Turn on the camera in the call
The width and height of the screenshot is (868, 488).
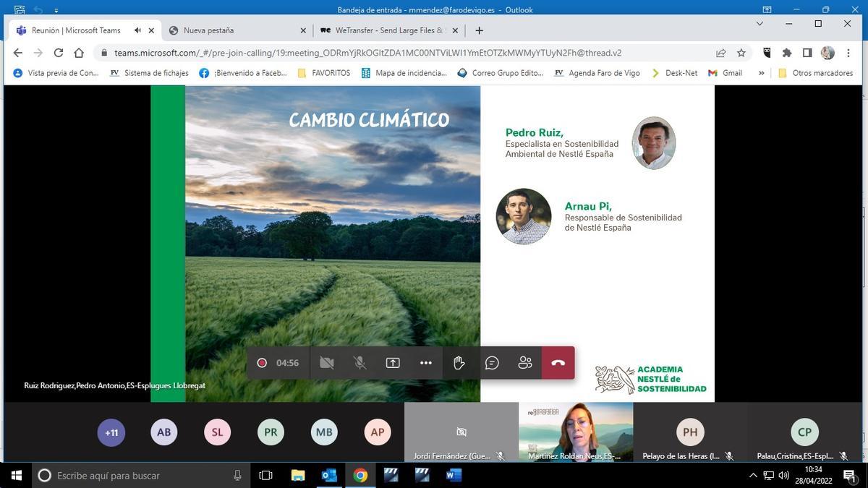(327, 363)
